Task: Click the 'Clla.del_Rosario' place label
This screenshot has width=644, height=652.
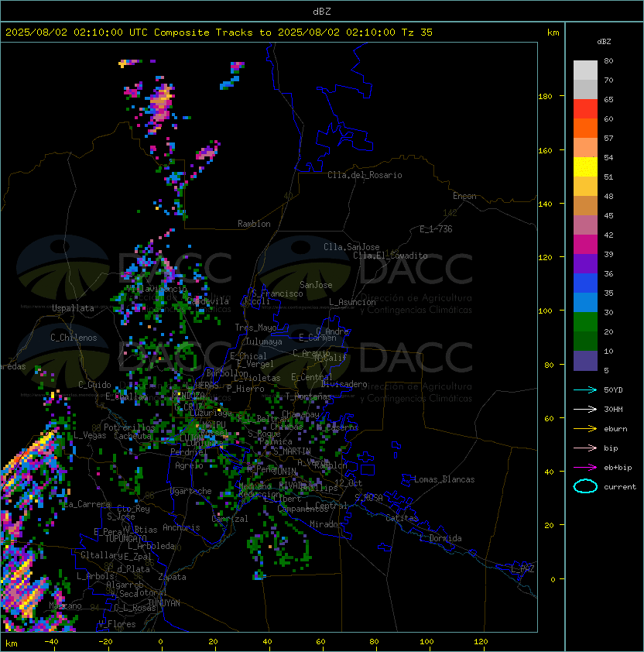Action: [x=365, y=175]
